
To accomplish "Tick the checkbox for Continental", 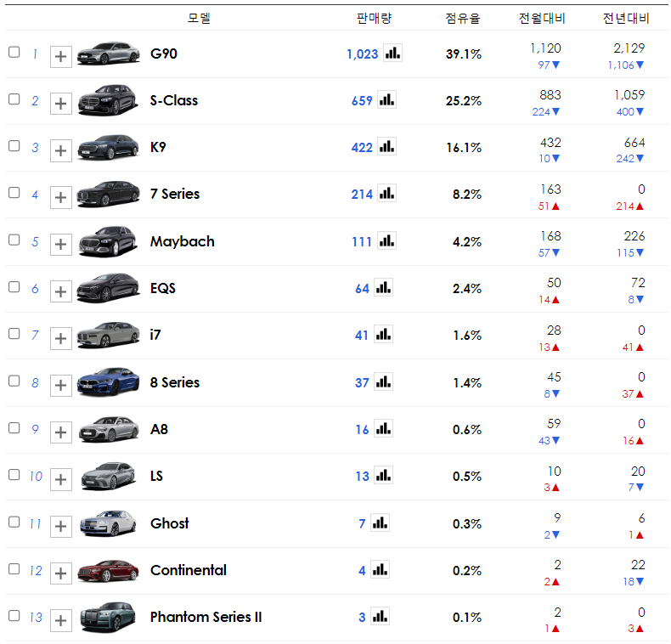I will click(14, 568).
